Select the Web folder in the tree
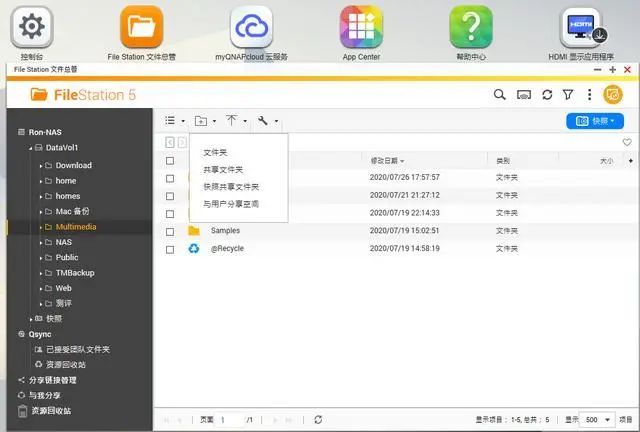 tap(63, 288)
